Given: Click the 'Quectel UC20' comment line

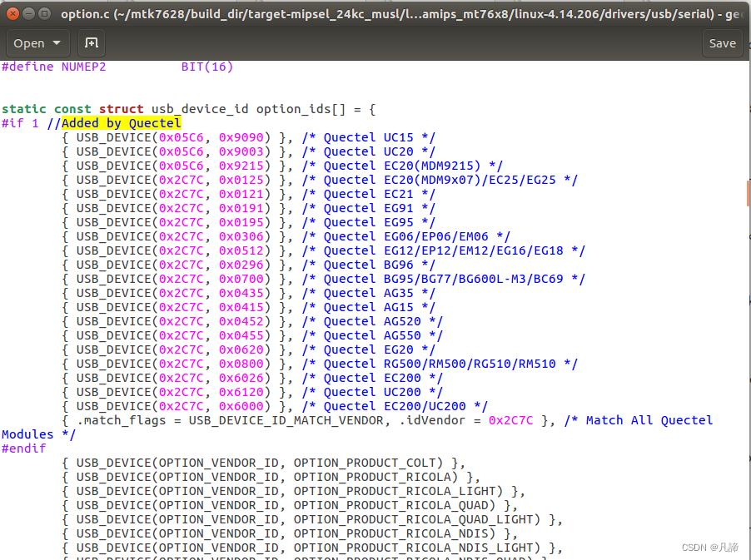Looking at the screenshot, I should coord(368,151).
